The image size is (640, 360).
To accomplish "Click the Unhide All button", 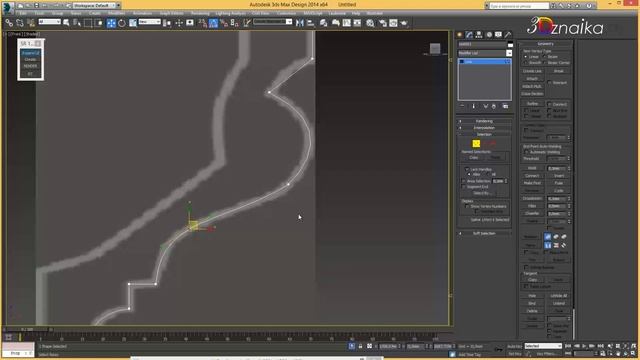I will (x=558, y=296).
